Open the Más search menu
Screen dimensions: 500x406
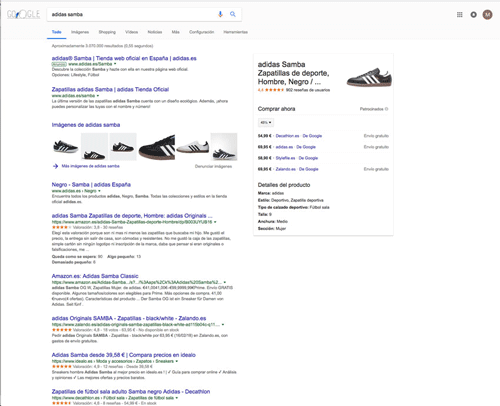click(x=176, y=32)
